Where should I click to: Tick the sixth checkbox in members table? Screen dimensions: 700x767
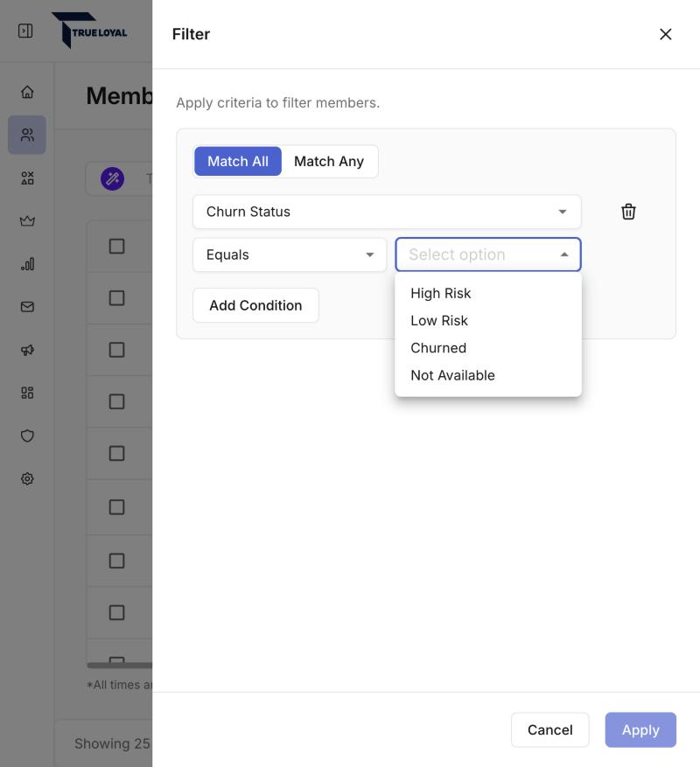click(116, 507)
